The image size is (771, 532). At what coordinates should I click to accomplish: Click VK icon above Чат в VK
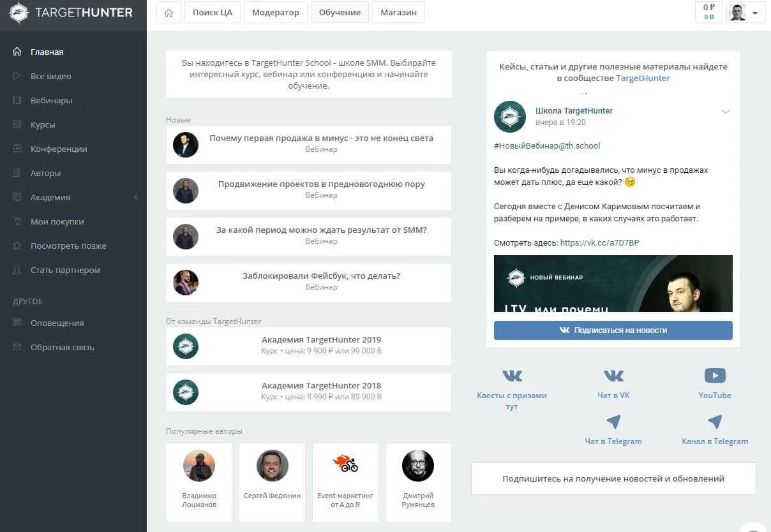pos(613,375)
